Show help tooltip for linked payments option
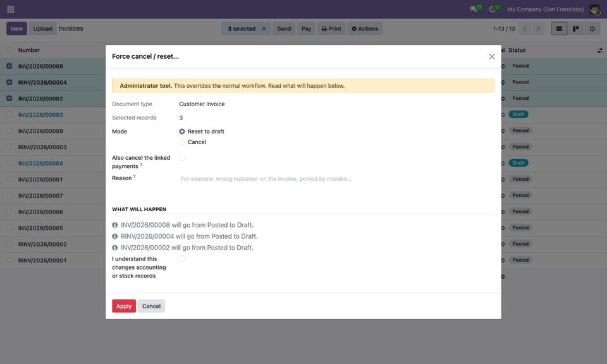The width and height of the screenshot is (607, 364). point(141,165)
